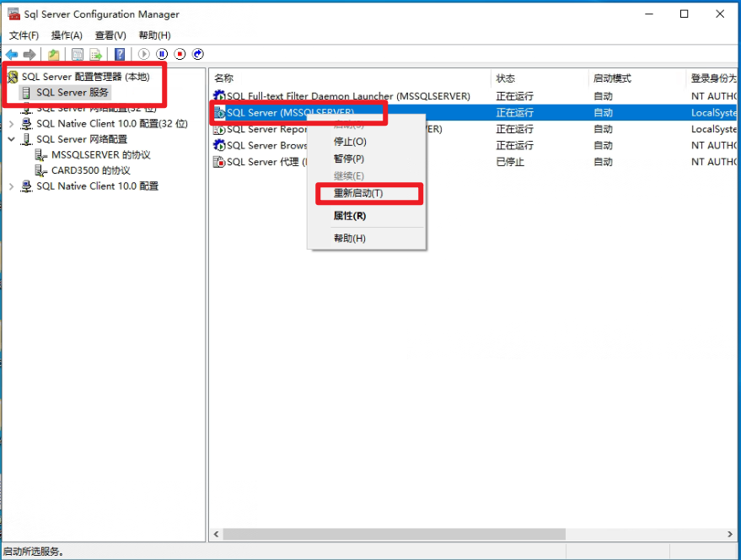Click the SQL Server 服务 tree icon
The image size is (741, 560).
coord(26,92)
